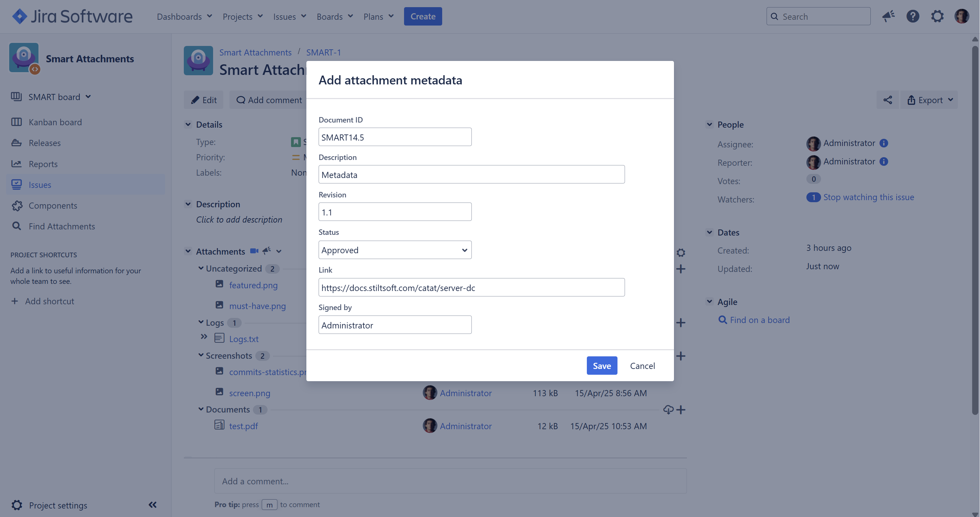Click Stop watching this issue link
Image resolution: width=980 pixels, height=517 pixels.
point(869,197)
